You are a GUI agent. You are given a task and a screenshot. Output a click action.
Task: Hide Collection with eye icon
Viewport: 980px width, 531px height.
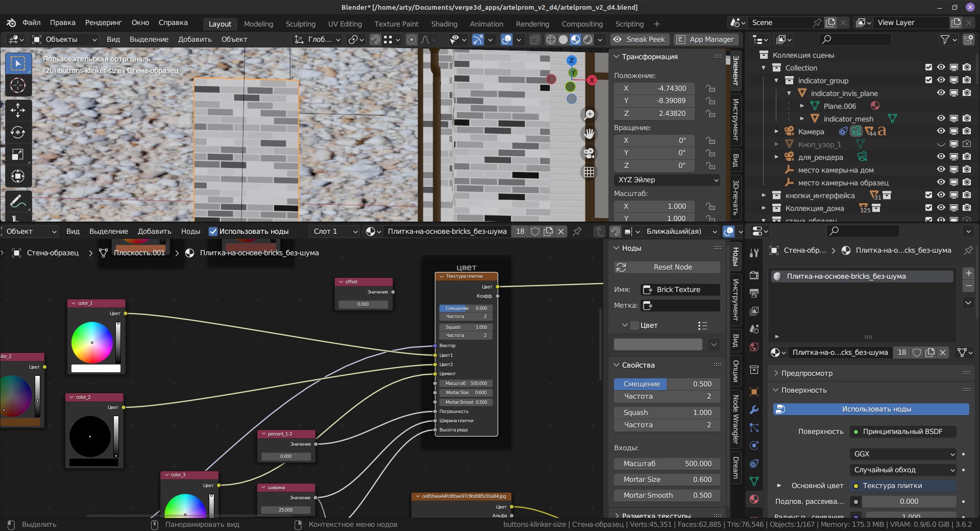point(941,67)
